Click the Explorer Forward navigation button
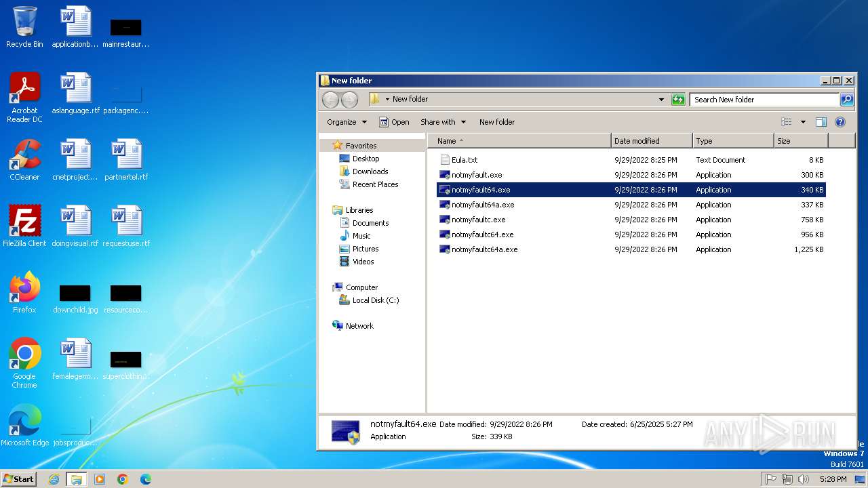 tap(349, 100)
